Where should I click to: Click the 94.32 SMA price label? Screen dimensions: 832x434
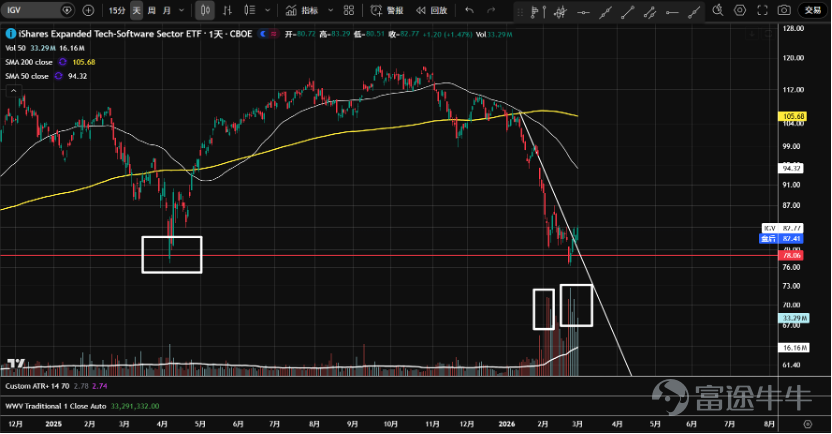point(791,168)
